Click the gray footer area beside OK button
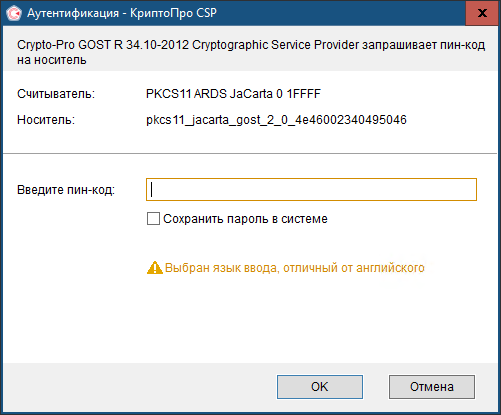This screenshot has height=415, width=501. tap(140, 387)
